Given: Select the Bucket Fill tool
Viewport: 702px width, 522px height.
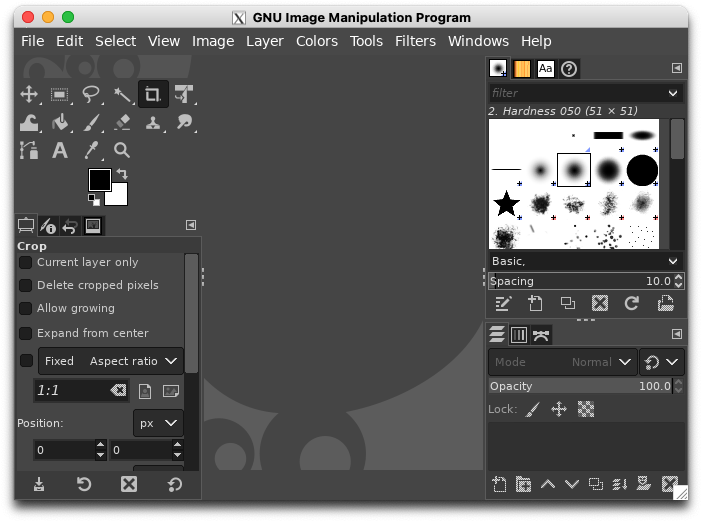Looking at the screenshot, I should click(x=60, y=122).
